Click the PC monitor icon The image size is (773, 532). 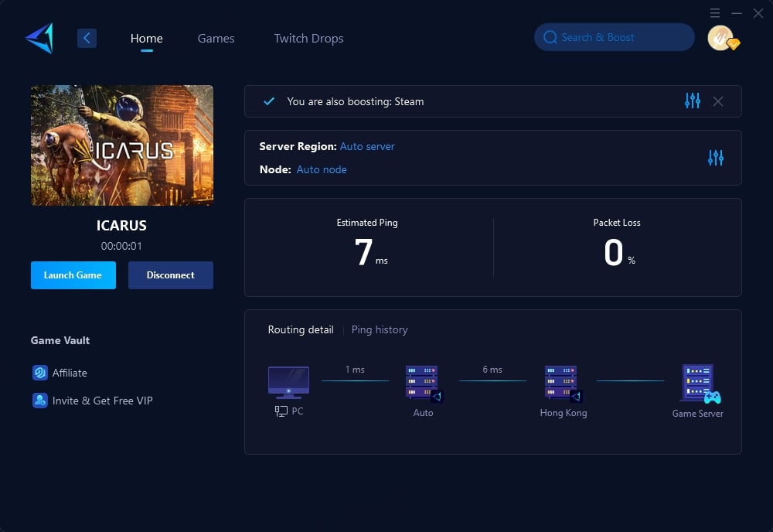pos(288,382)
